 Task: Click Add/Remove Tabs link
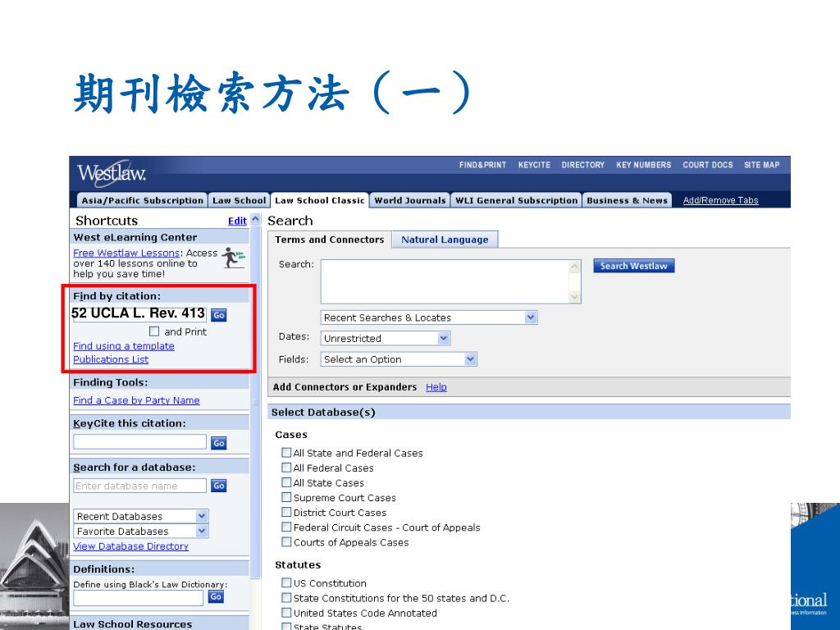click(x=720, y=200)
